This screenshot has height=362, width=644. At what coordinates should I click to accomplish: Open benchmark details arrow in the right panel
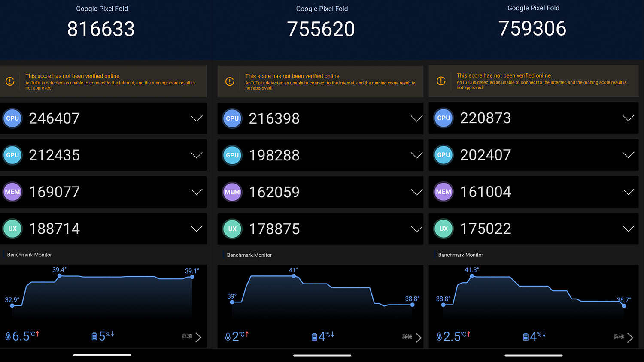point(630,338)
